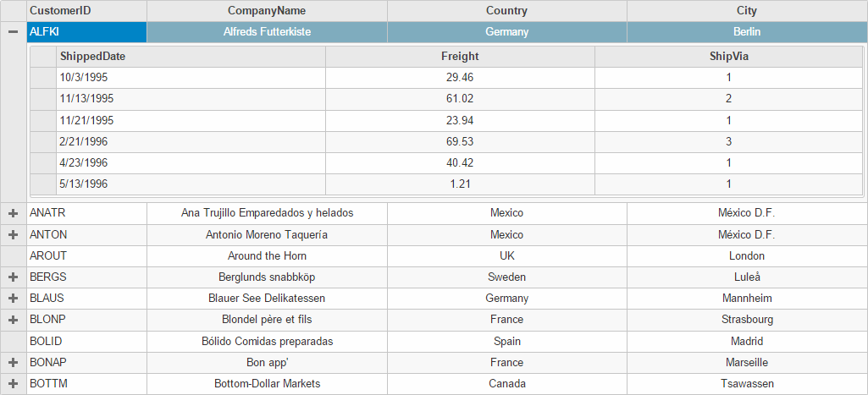This screenshot has width=868, height=395.
Task: Expand the BONAP customer row
Action: (x=13, y=362)
